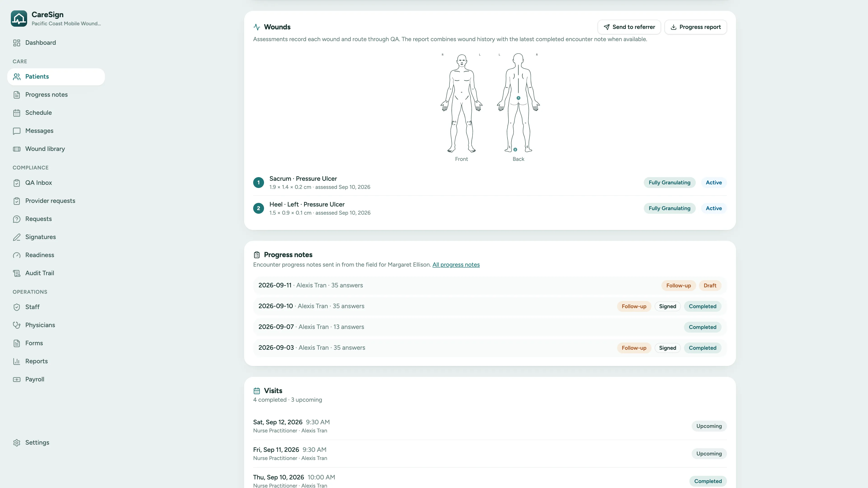
Task: Click the front body diagram
Action: tap(461, 103)
